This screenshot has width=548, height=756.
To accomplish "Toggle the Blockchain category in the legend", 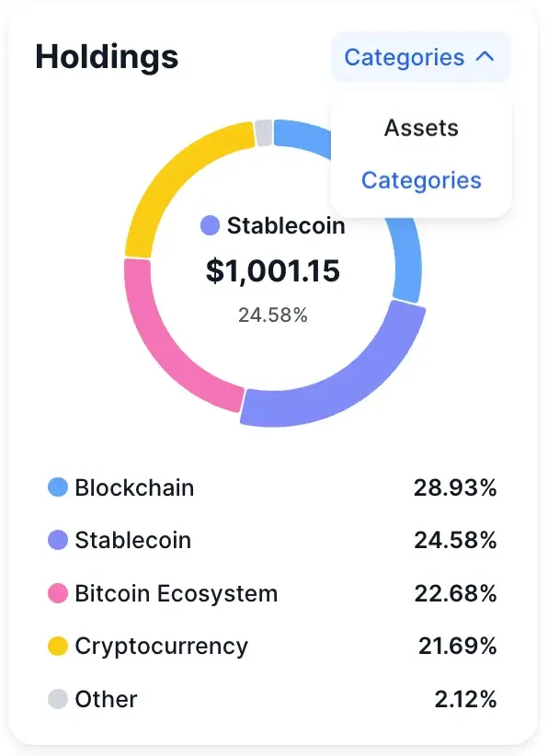I will pos(135,487).
